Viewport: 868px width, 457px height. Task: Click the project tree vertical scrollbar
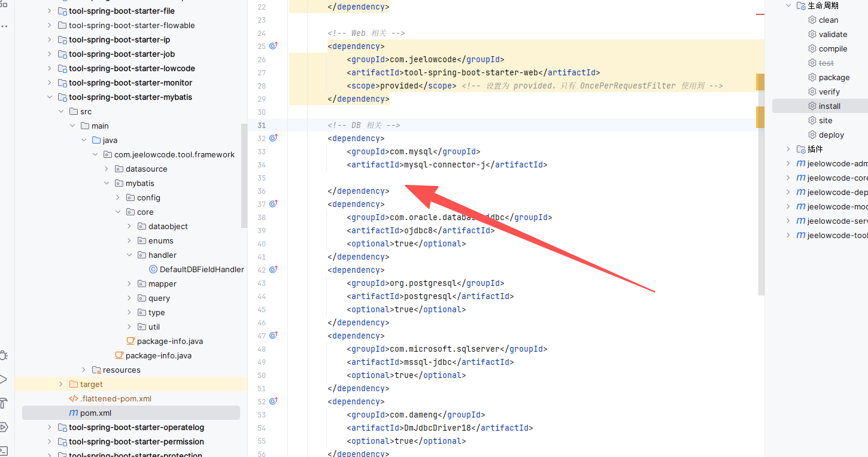[244, 175]
